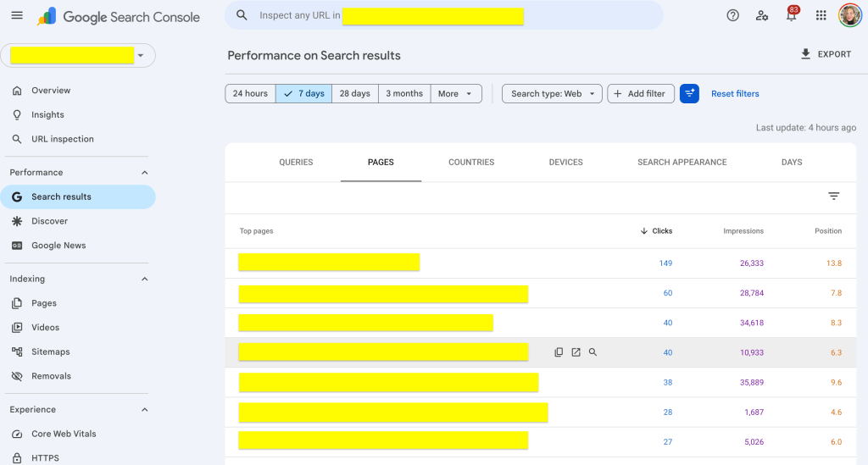This screenshot has height=465, width=868.
Task: Switch to the DAYS tab
Action: [792, 162]
